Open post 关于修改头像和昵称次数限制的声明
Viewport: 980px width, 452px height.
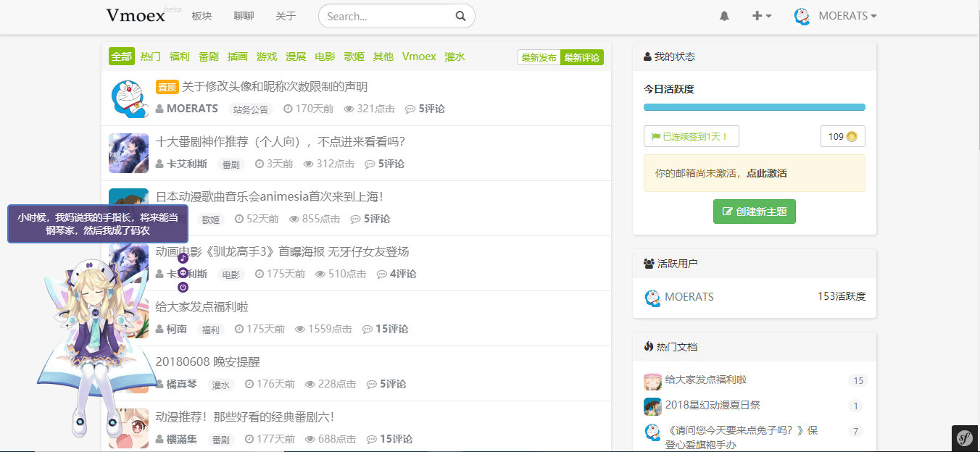(275, 87)
